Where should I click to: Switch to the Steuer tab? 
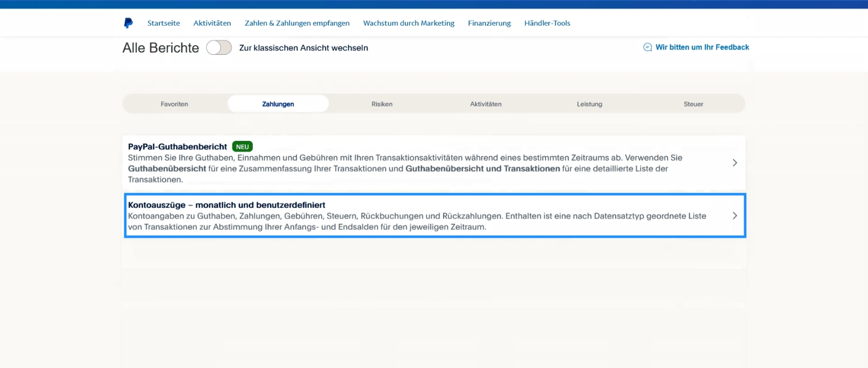[x=693, y=104]
